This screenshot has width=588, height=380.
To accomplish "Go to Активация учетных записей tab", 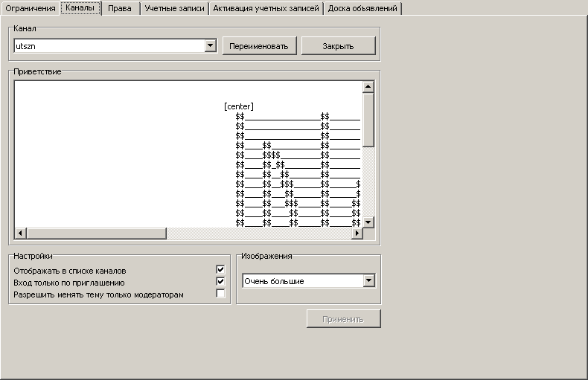I will coord(266,9).
